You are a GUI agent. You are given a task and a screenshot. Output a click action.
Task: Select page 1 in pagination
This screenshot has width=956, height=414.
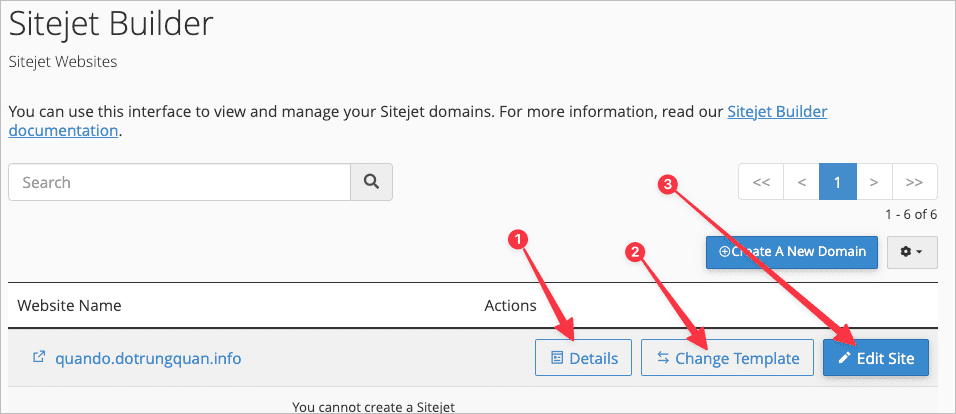(838, 183)
